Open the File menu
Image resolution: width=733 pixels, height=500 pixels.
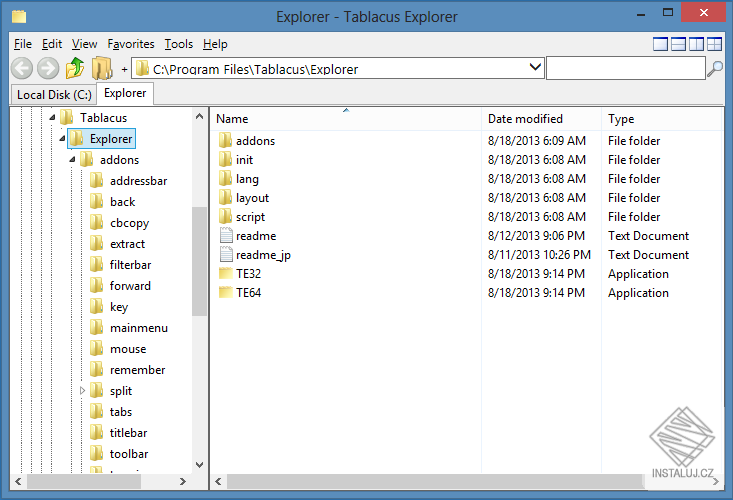coord(23,44)
